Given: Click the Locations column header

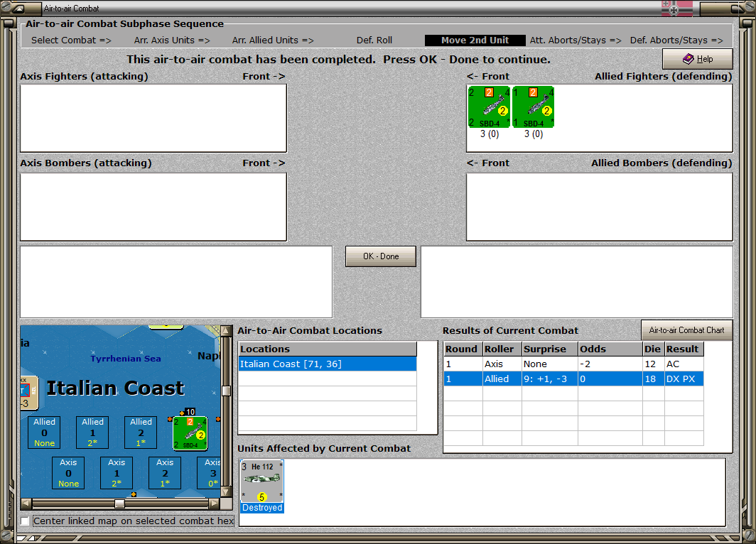Looking at the screenshot, I should click(328, 349).
